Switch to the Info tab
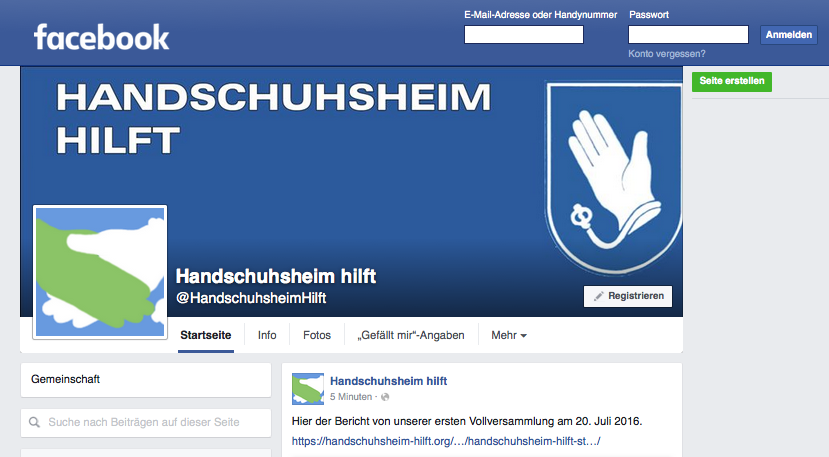829x457 pixels. coord(267,335)
